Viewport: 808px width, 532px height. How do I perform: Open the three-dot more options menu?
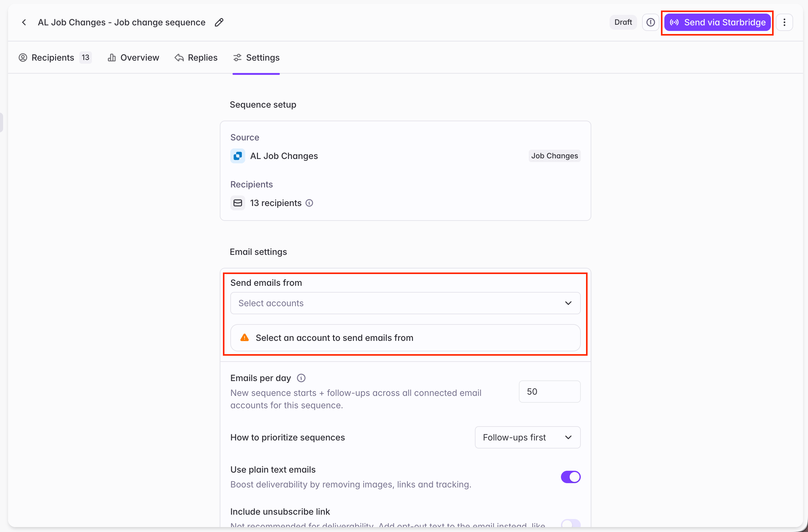tap(784, 22)
